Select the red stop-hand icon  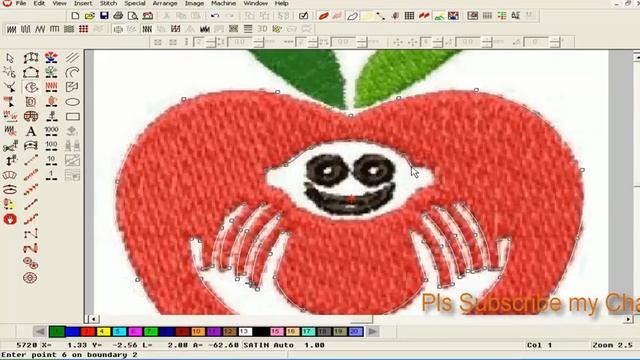pyautogui.click(x=10, y=219)
